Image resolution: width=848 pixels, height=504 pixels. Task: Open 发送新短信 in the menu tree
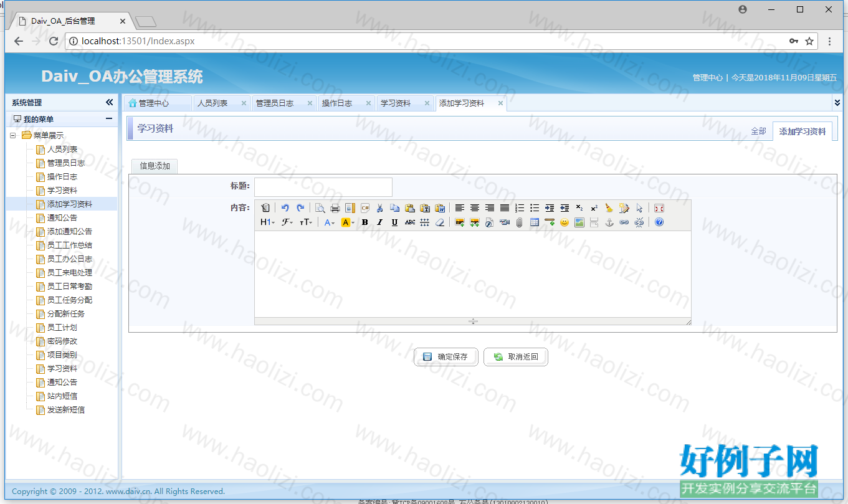[66, 409]
